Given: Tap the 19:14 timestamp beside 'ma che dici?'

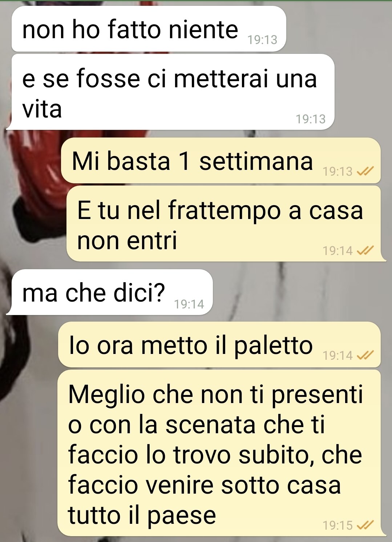Looking at the screenshot, I should point(189,304).
